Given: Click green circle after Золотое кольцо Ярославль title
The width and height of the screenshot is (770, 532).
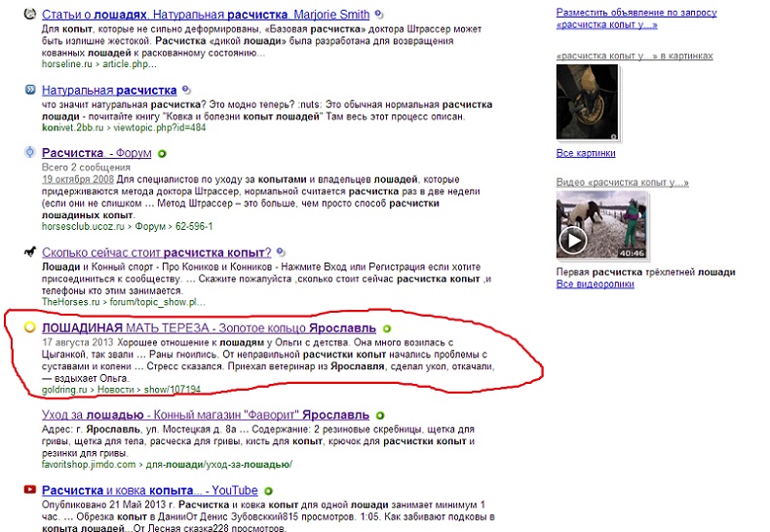Looking at the screenshot, I should click(386, 329).
